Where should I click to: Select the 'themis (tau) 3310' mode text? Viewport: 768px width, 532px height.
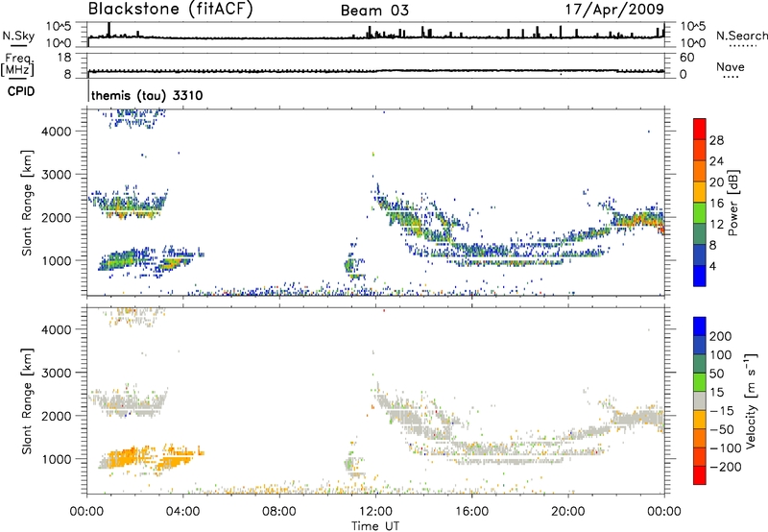147,95
